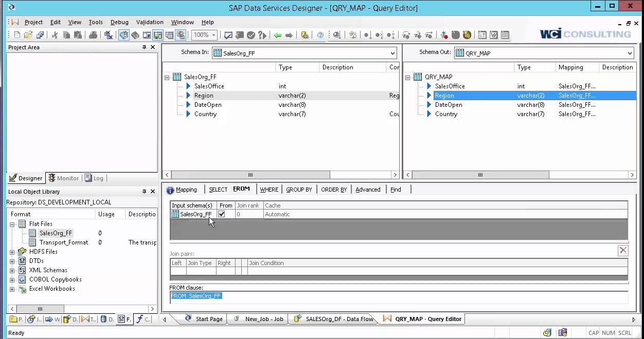Expand the COBOL Copybooks node
Screen dimensions: 644x339
[x=12, y=279]
